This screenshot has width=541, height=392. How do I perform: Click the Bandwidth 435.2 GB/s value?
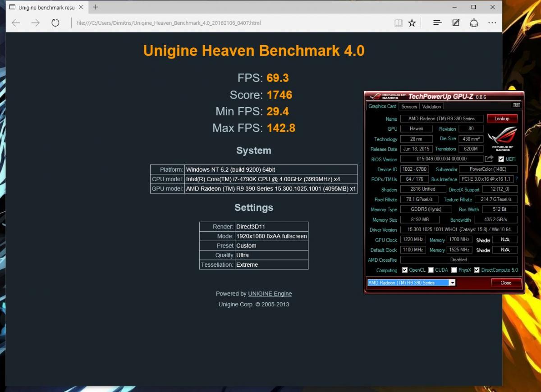495,220
